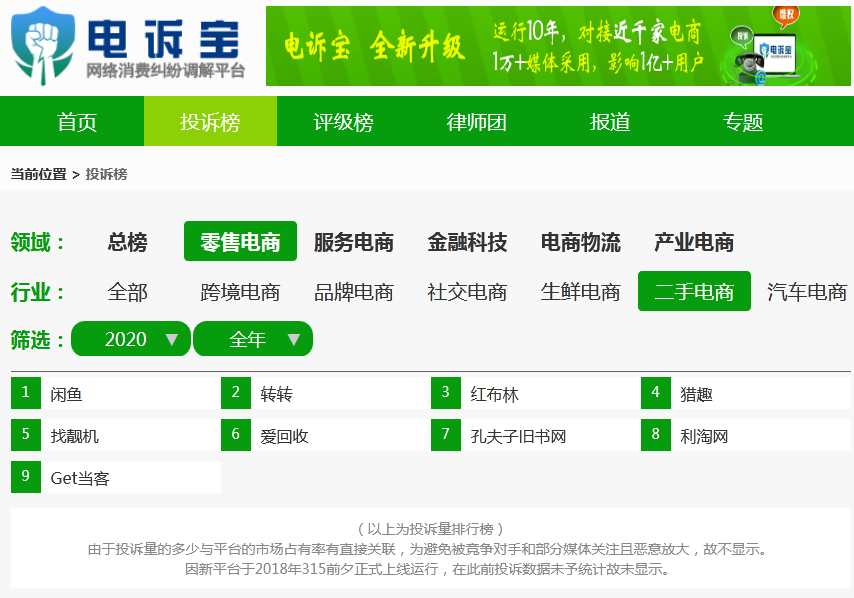Click the 电诉宝 site title text

coord(163,39)
